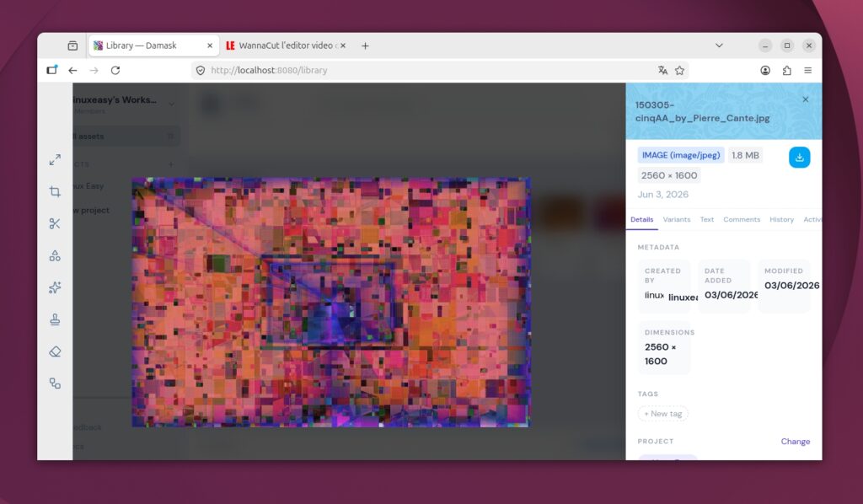Click the site security shield icon
The height and width of the screenshot is (504, 863).
pyautogui.click(x=201, y=71)
